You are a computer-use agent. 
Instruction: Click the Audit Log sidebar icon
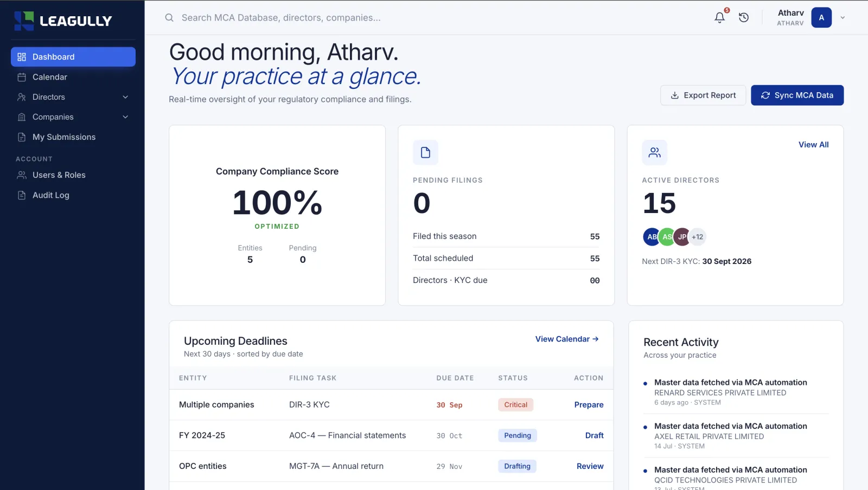[22, 195]
